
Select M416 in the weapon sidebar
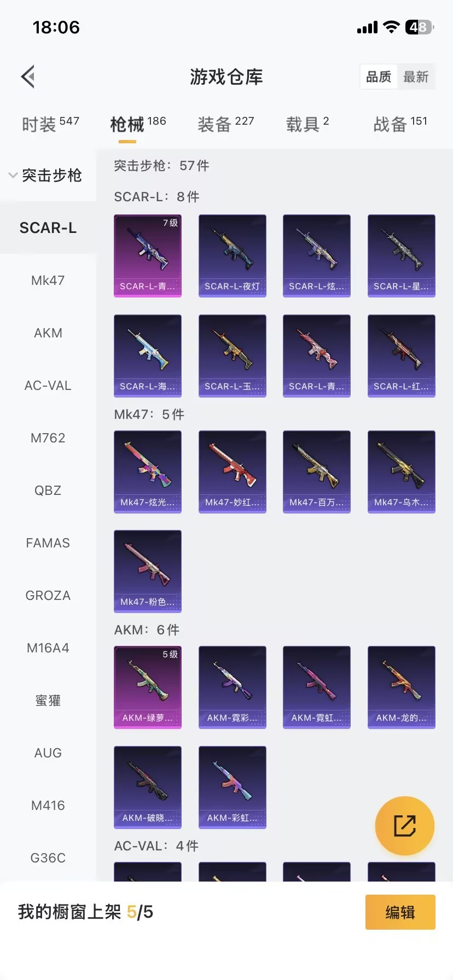48,806
